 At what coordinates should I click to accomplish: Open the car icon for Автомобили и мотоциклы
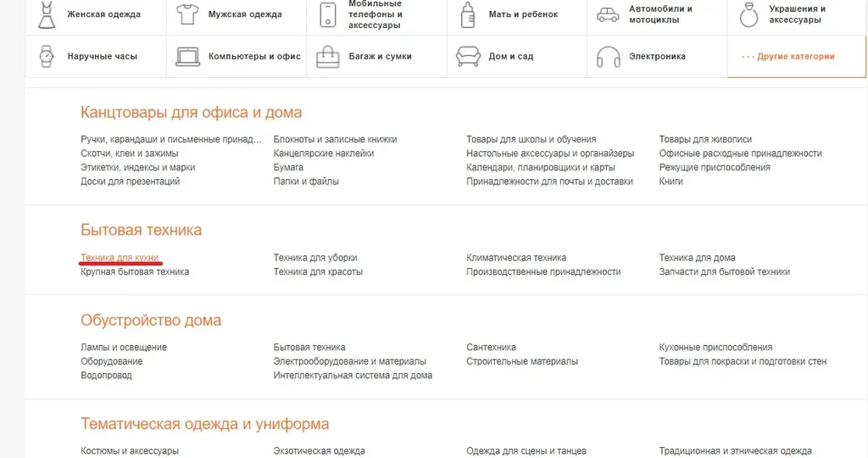pyautogui.click(x=608, y=15)
